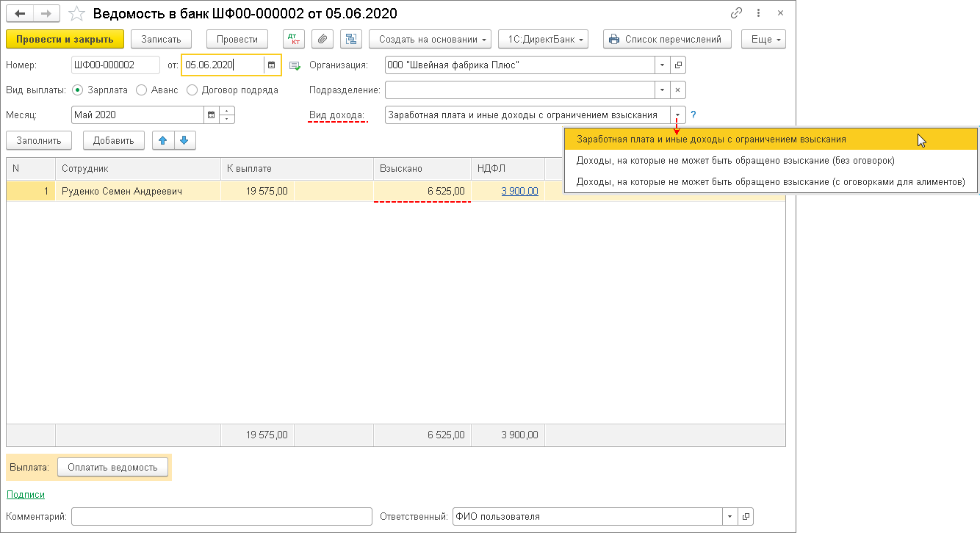Move selected row down with blue arrow
Image resolution: width=980 pixels, height=533 pixels.
pos(184,140)
